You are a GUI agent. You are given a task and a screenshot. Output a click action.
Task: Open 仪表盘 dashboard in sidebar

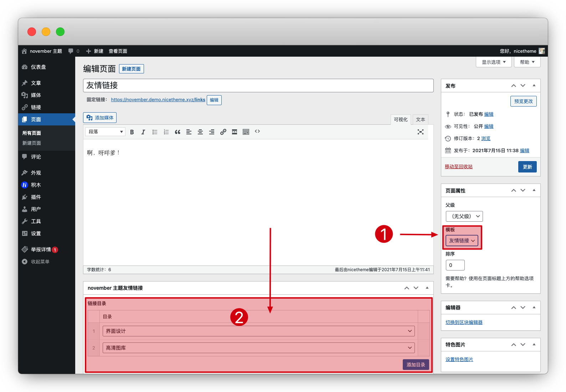click(47, 67)
